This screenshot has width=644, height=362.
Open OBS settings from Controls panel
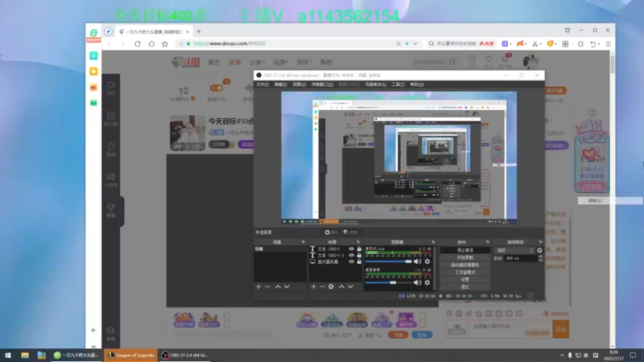(x=465, y=279)
